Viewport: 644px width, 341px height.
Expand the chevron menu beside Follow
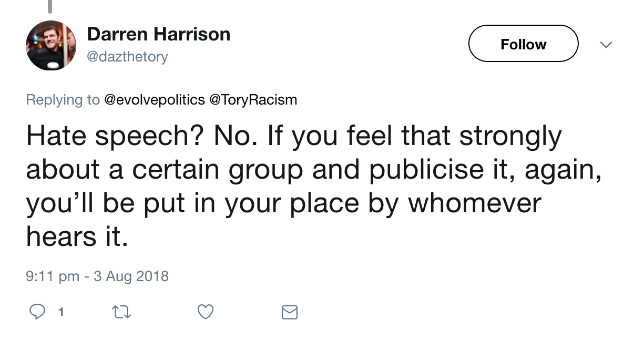(606, 45)
